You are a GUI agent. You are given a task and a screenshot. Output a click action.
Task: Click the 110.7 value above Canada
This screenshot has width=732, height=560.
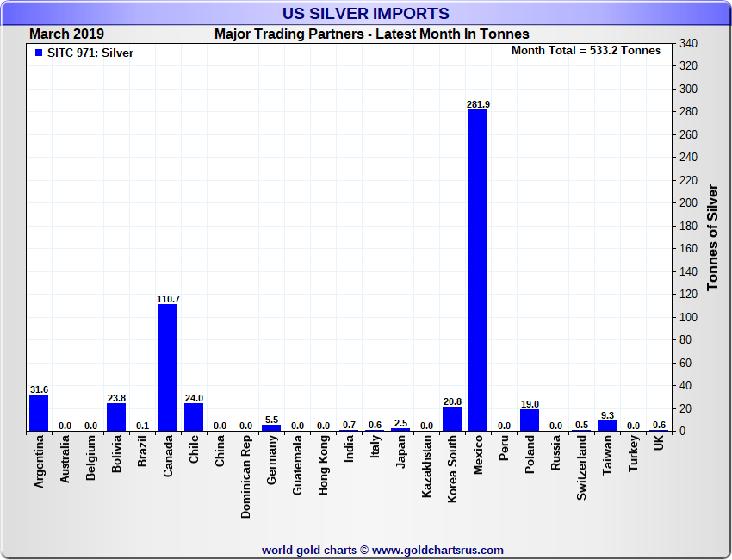tap(168, 299)
